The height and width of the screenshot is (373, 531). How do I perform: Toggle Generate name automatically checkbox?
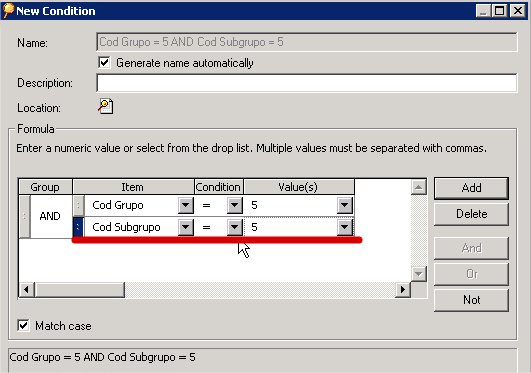[x=104, y=63]
